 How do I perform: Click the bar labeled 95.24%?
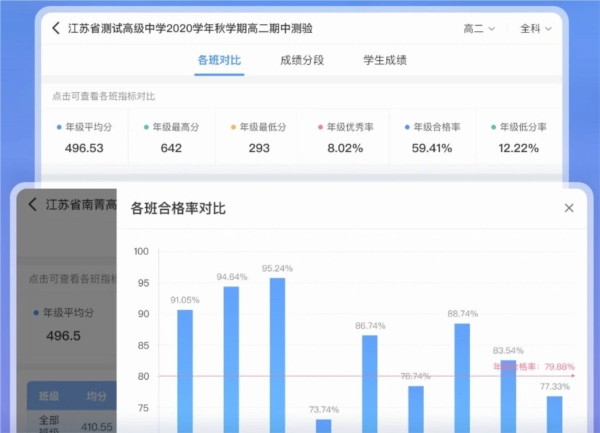click(x=277, y=355)
